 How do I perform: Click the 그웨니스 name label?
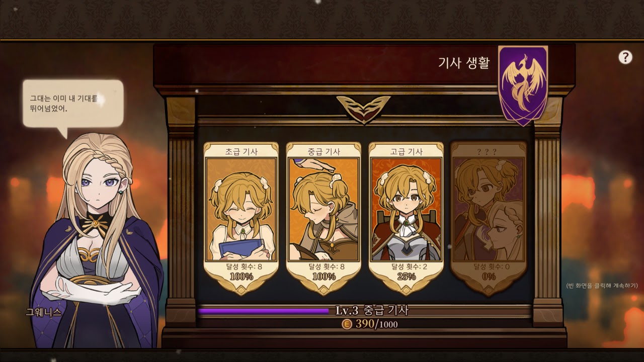point(43,312)
